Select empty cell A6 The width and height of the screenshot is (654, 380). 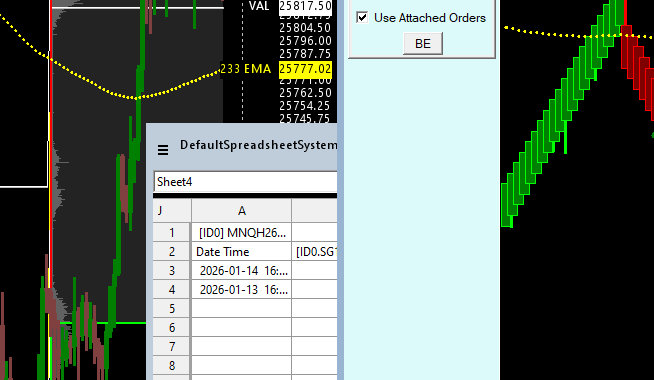click(241, 327)
